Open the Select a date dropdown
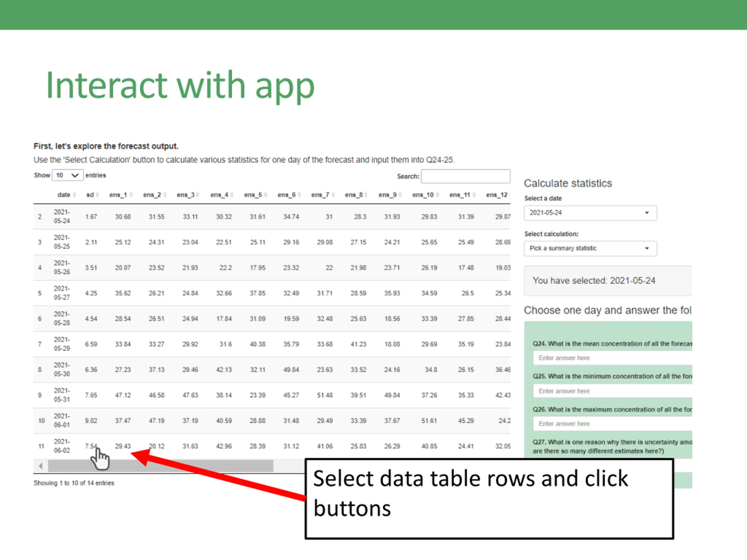747x560 pixels. coord(590,213)
